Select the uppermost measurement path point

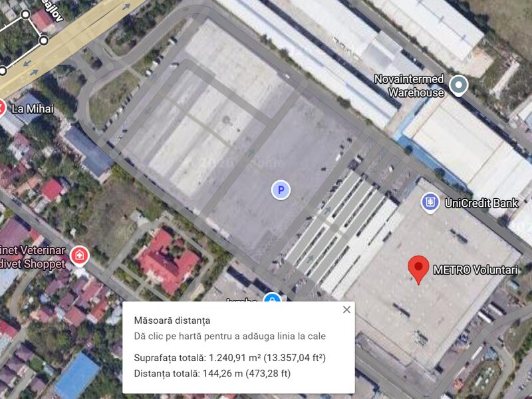point(25,14)
